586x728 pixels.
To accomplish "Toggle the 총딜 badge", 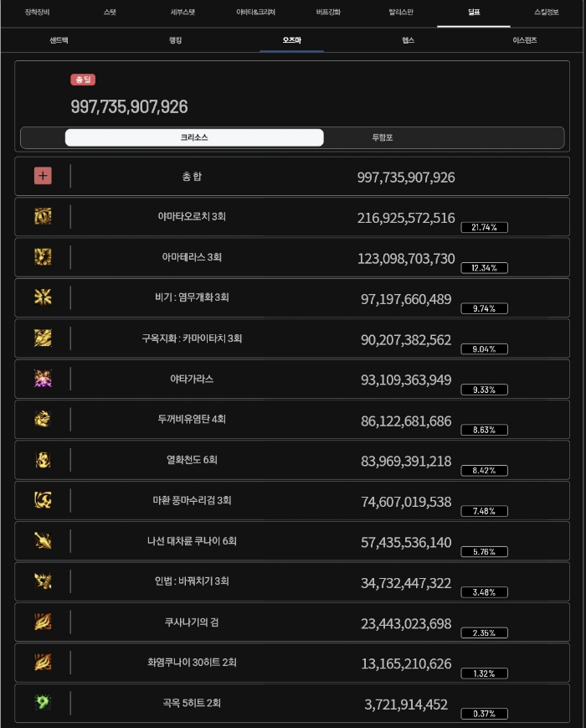I will click(82, 79).
